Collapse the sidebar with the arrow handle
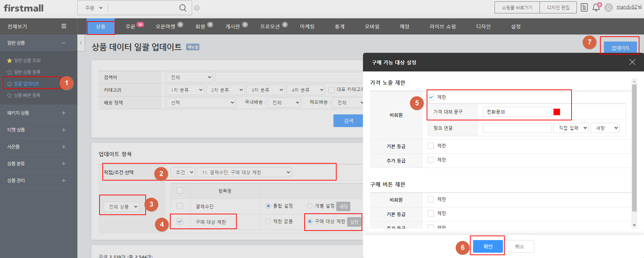Screen dimensions: 644x258 click(x=81, y=43)
